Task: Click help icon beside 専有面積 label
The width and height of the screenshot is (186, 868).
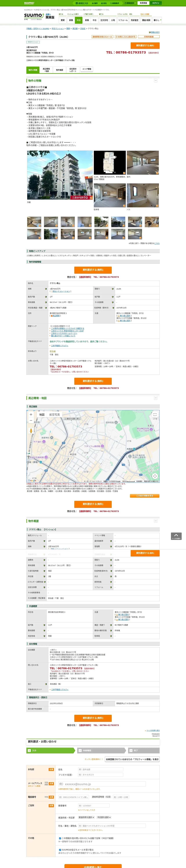Action: pyautogui.click(x=46, y=302)
